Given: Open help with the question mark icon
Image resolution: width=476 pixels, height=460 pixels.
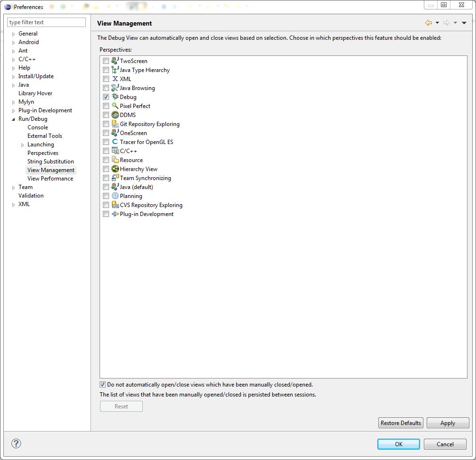Looking at the screenshot, I should coord(16,444).
